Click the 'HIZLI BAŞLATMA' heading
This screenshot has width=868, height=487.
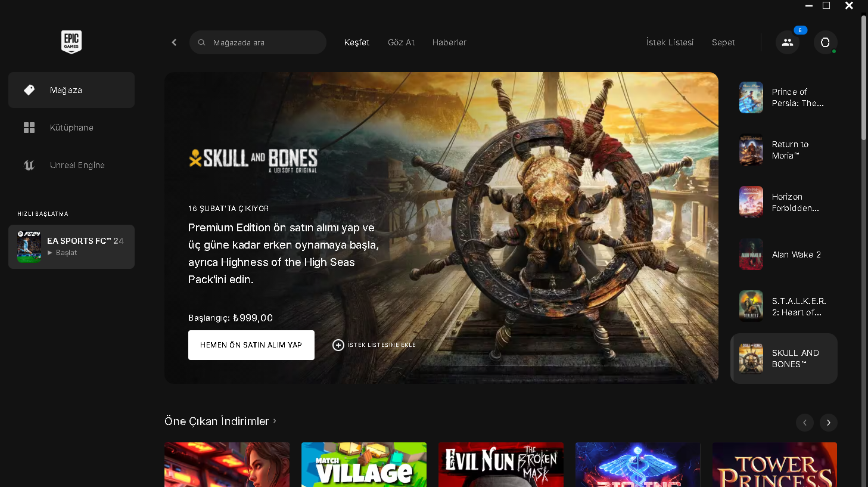pyautogui.click(x=43, y=214)
